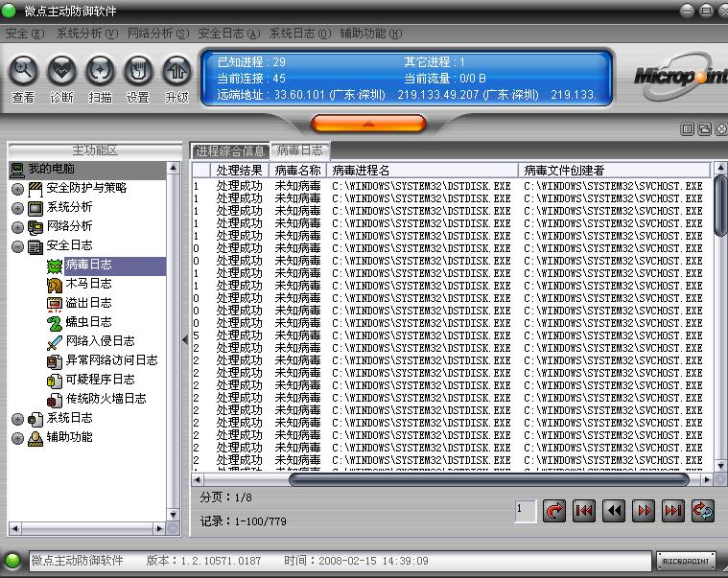Open the 安全 (E) menu
The width and height of the screenshot is (728, 578).
(x=24, y=34)
